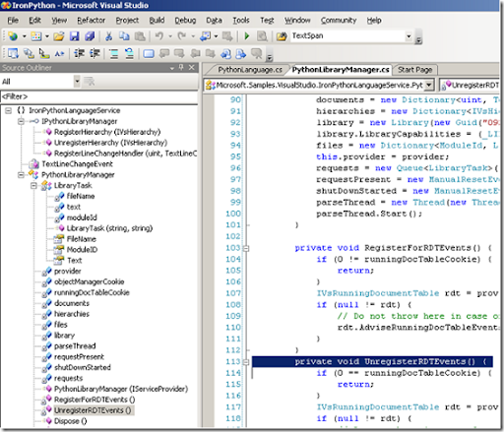
Task: Click the Find icon beside the TextSpan box
Action: (282, 36)
